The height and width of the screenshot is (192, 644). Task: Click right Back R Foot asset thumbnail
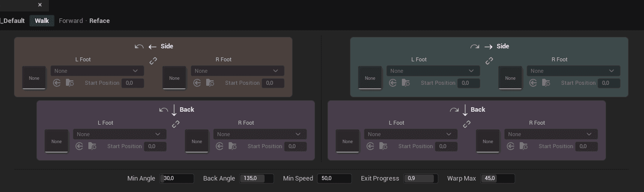click(x=488, y=141)
